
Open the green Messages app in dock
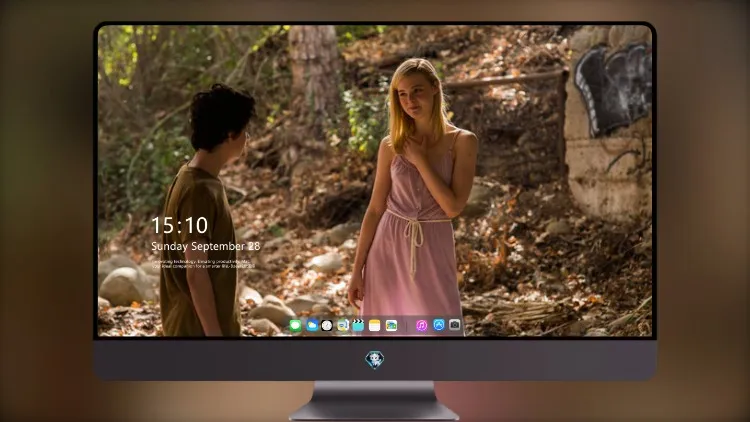(x=296, y=325)
